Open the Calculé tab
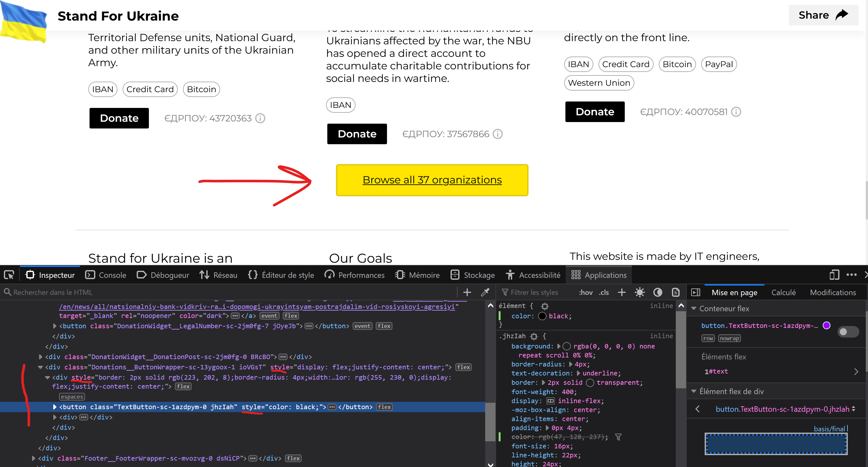Viewport: 868px width, 467px height. pos(783,292)
